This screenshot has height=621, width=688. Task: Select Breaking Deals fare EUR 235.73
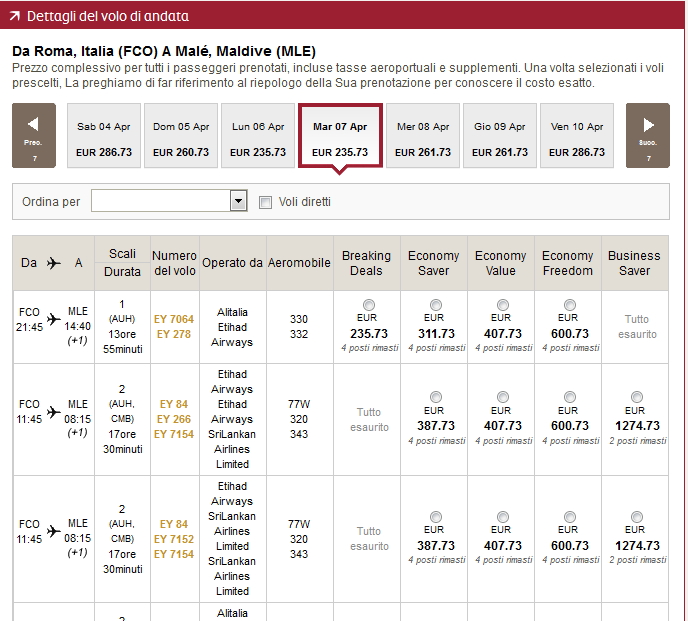tap(369, 305)
